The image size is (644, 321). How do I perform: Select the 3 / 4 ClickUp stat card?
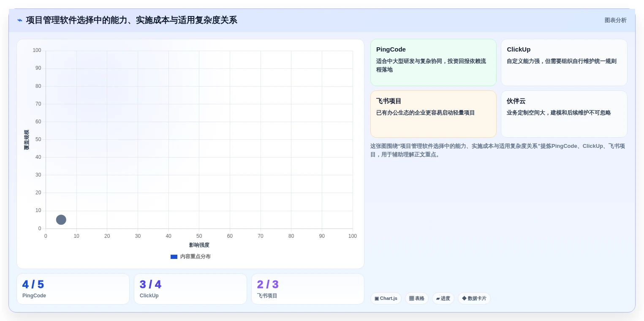190,289
